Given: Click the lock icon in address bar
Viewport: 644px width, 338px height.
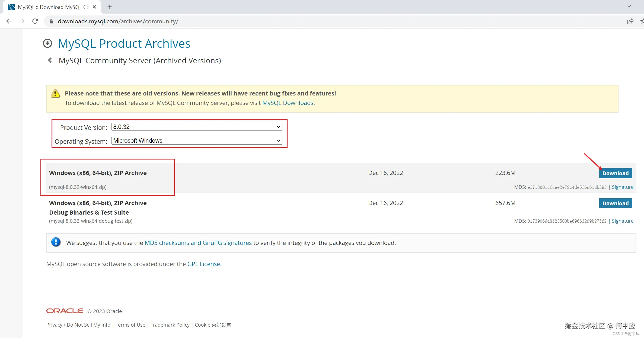Looking at the screenshot, I should click(x=51, y=21).
